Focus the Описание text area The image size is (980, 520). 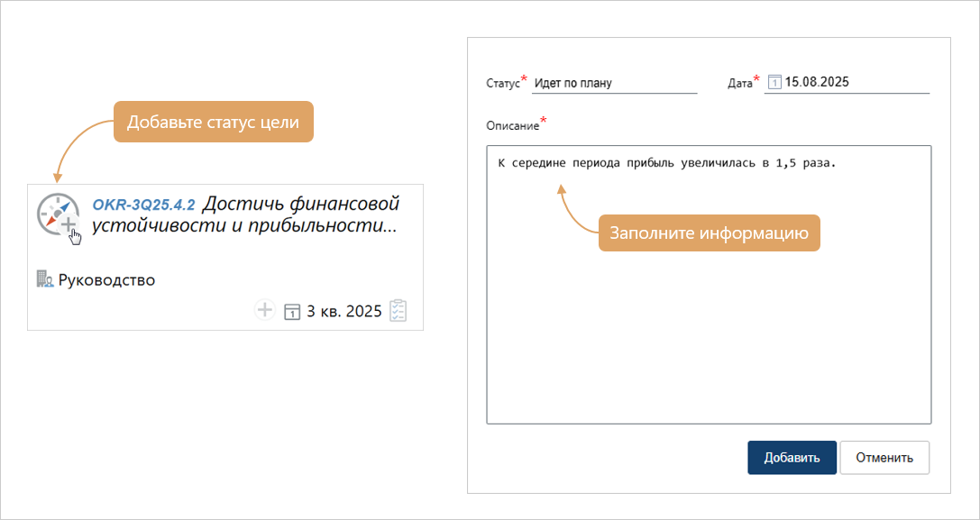[x=709, y=285]
